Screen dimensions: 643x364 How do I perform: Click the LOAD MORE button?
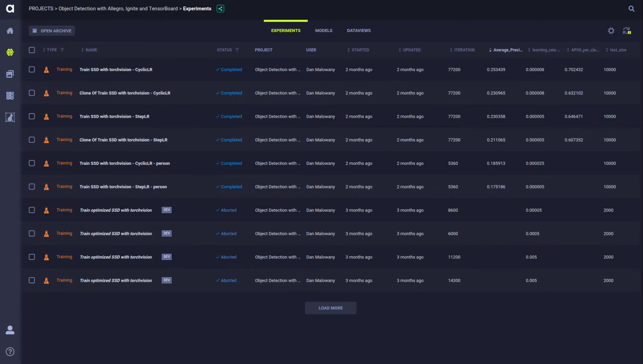pos(330,308)
